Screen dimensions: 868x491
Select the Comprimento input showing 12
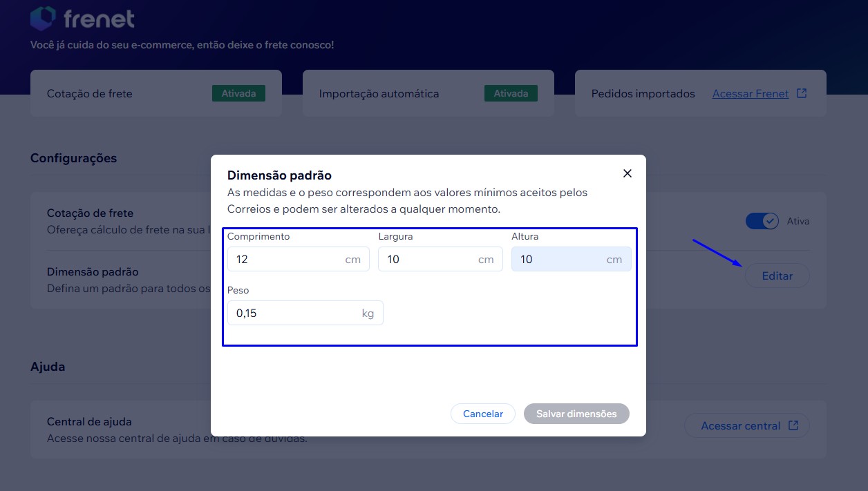pyautogui.click(x=297, y=259)
